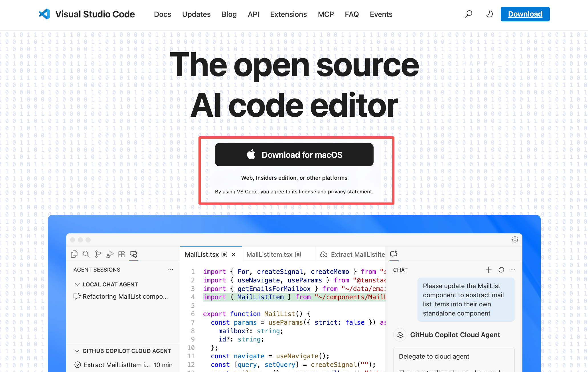Select the Search magnifier in the activity bar
588x372 pixels.
[x=86, y=254]
